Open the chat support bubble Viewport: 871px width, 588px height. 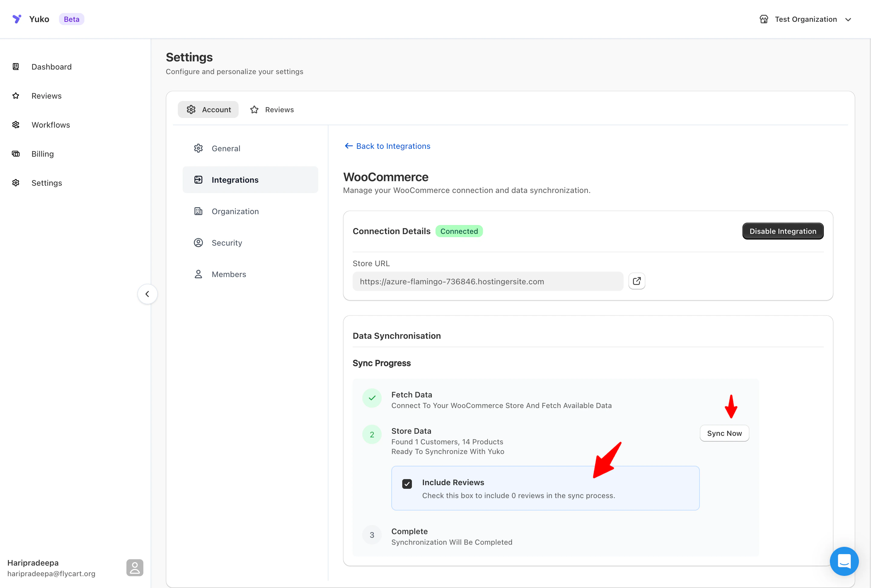(x=844, y=561)
